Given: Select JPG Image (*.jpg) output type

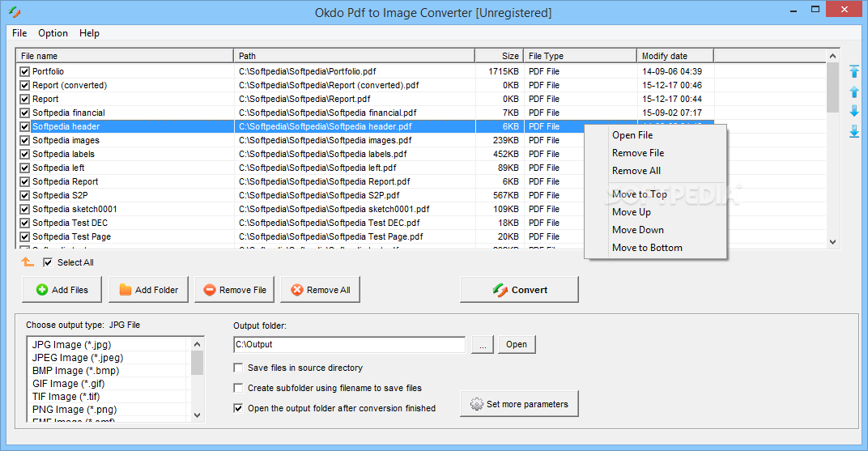Looking at the screenshot, I should click(109, 345).
